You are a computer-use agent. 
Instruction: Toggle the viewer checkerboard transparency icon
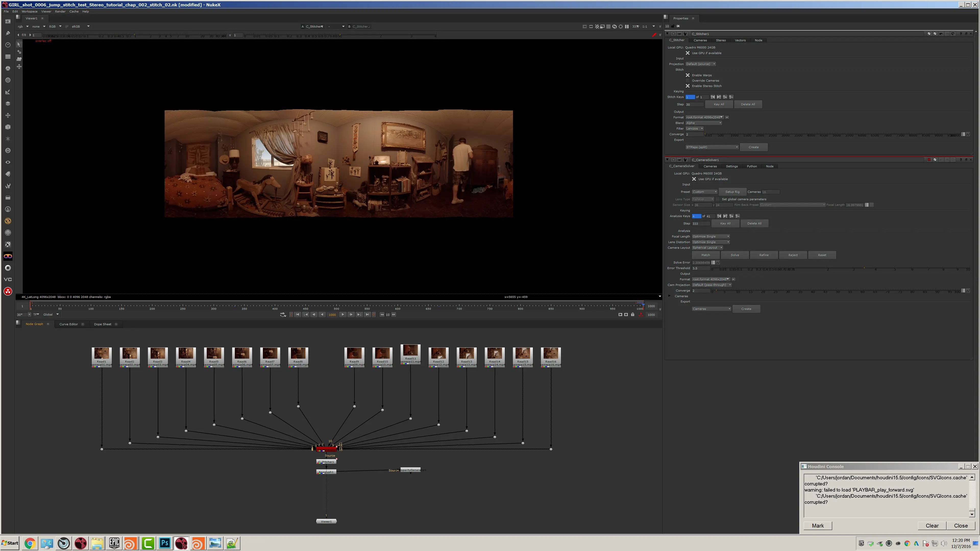coord(597,27)
